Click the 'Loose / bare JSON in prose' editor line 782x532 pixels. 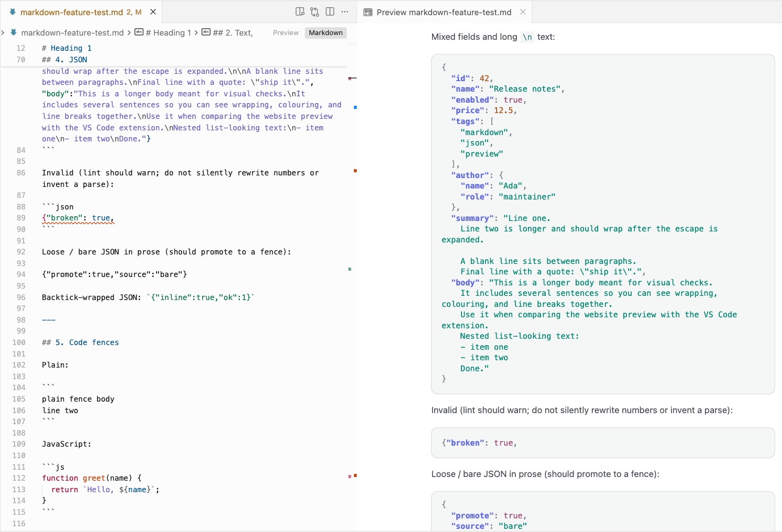[x=167, y=252]
